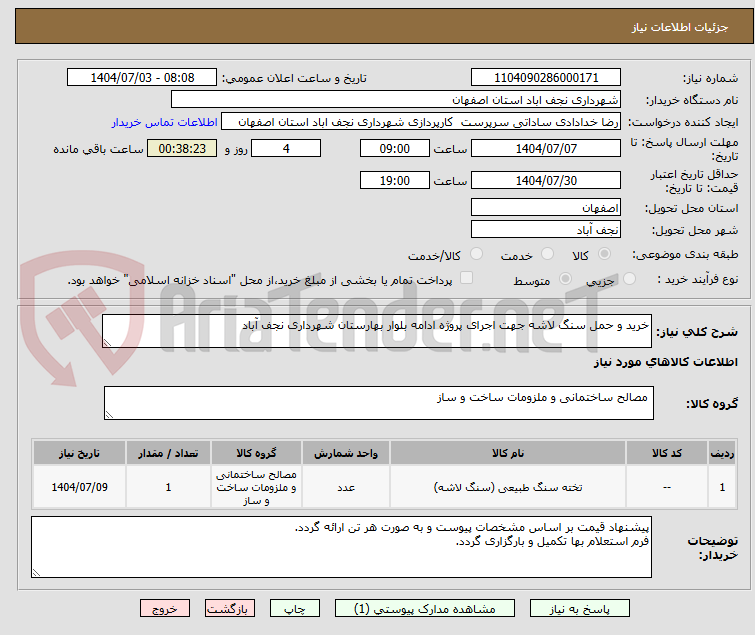Viewport: 755px width, 635px height.
Task: Toggle اسناد خزانه اسلامی payment checkbox
Action: tap(466, 278)
